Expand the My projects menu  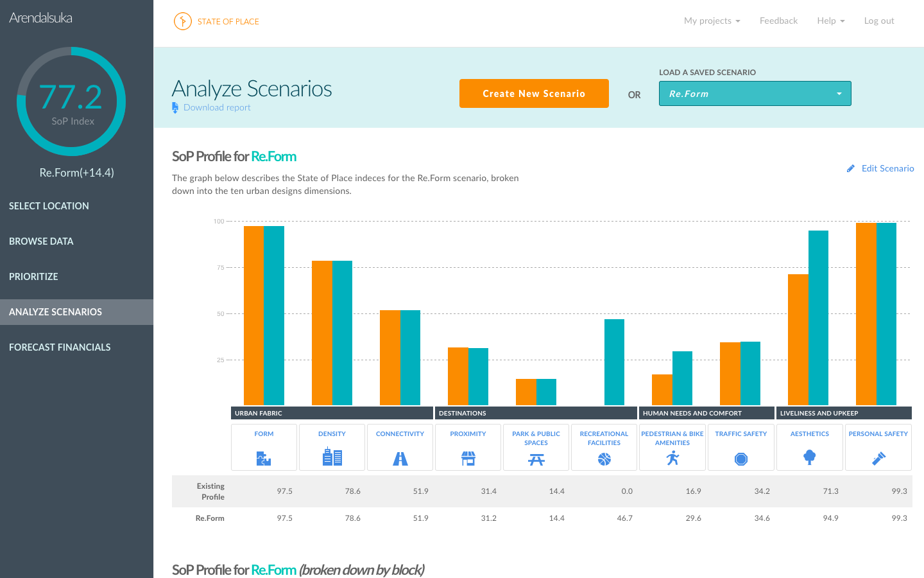[712, 21]
